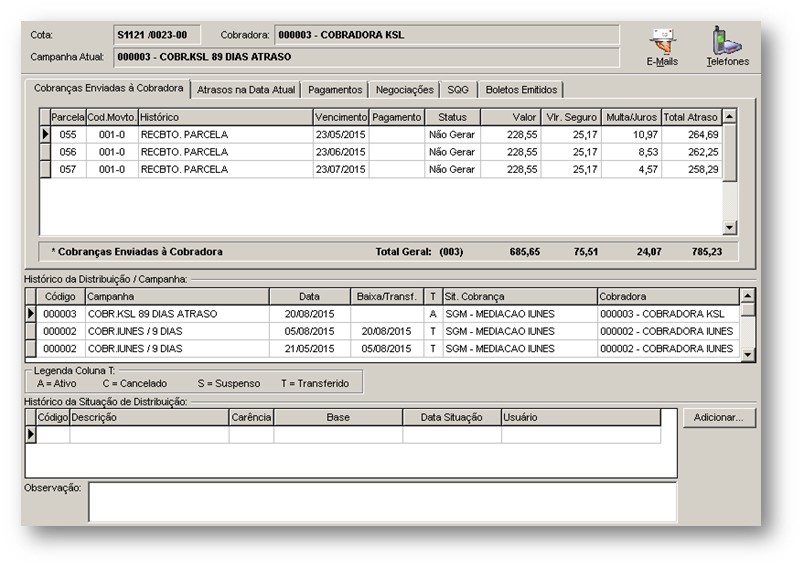Viewport: 803px width, 568px height.
Task: Click into the Observação text box
Action: (383, 502)
